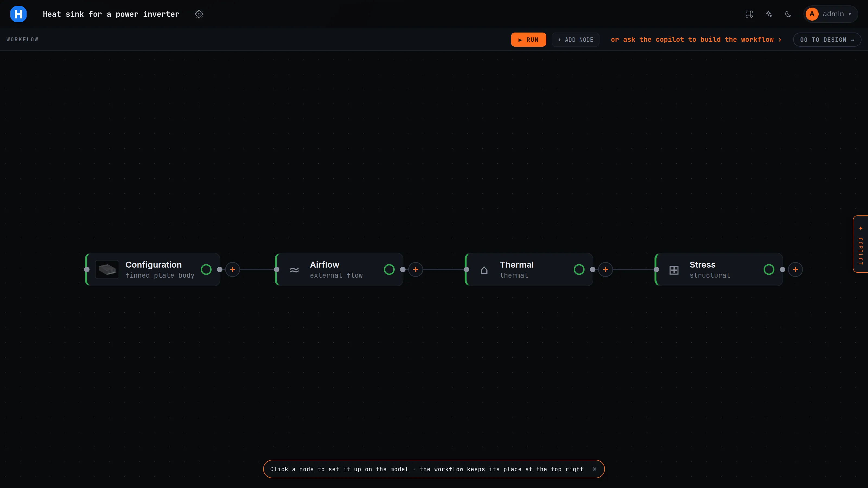Click the Stress grid icon
Screen dimensions: 868x488
coord(674,270)
